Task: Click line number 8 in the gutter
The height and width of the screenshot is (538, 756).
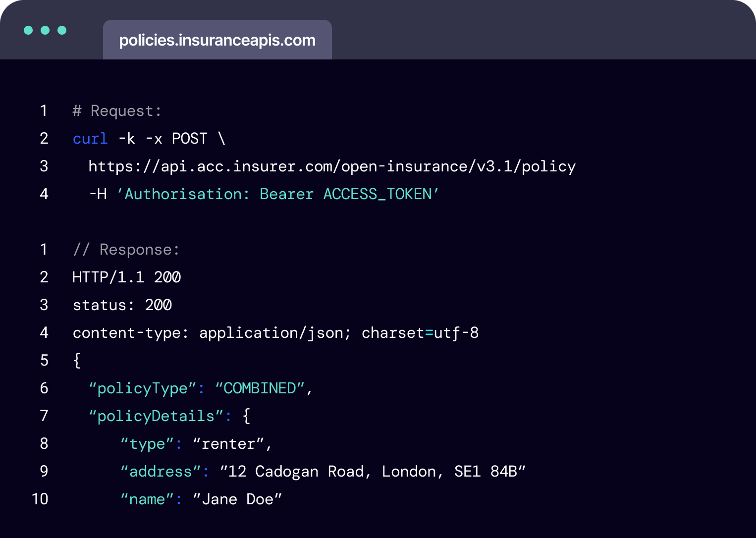Action: [44, 443]
